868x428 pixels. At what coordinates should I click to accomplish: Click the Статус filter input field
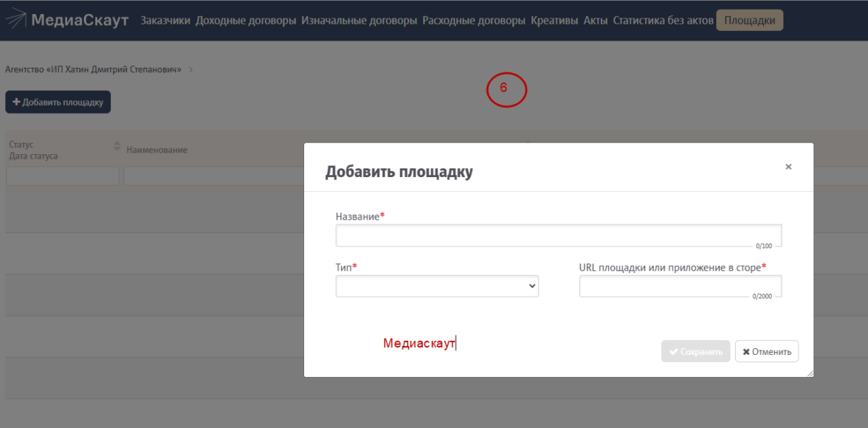(63, 176)
